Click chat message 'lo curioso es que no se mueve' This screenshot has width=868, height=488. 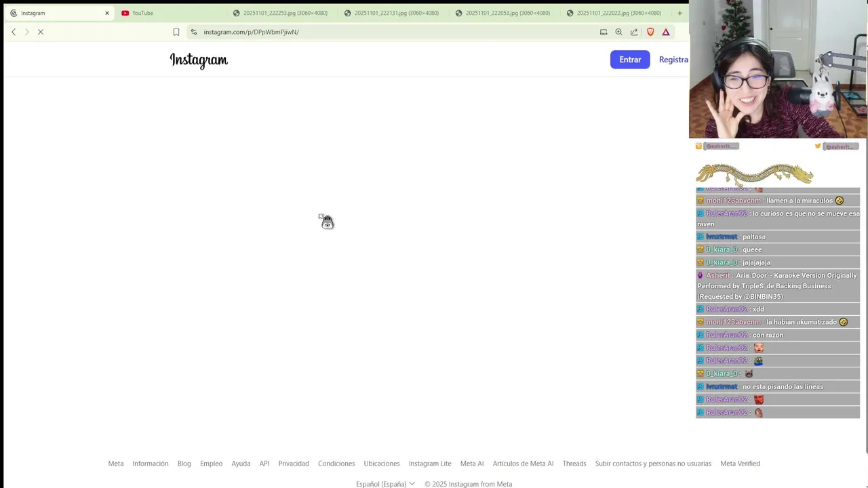click(x=778, y=219)
